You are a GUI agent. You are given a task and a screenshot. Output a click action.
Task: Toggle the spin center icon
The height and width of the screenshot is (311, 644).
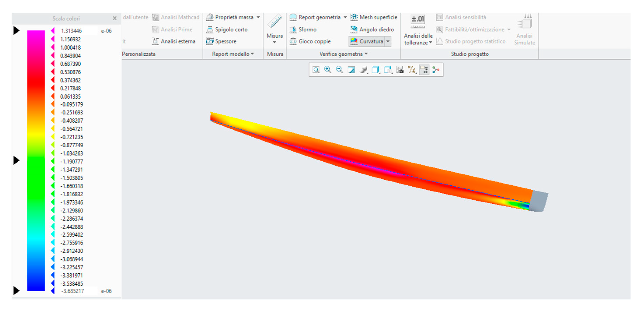pos(436,70)
